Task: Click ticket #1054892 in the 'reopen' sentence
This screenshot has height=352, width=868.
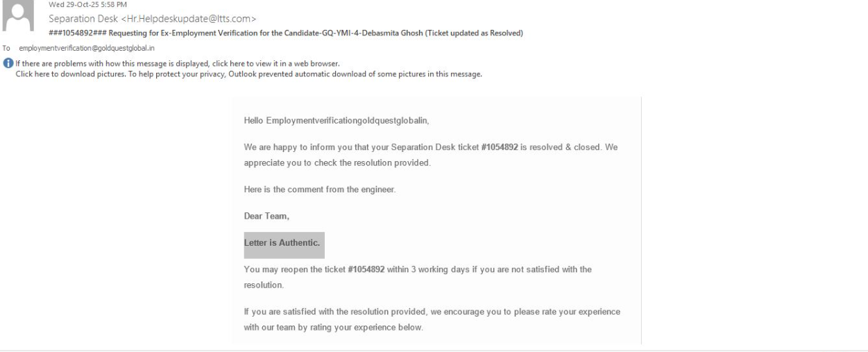Action: point(366,269)
